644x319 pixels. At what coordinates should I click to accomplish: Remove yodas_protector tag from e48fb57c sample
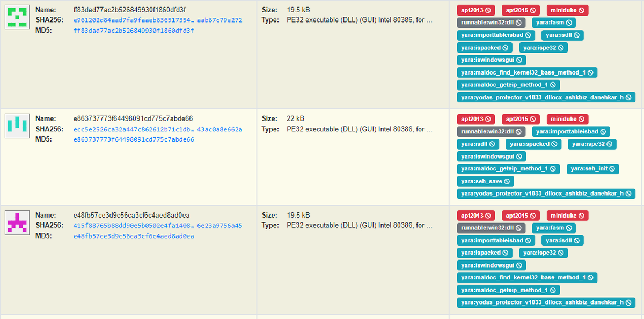[628, 302]
